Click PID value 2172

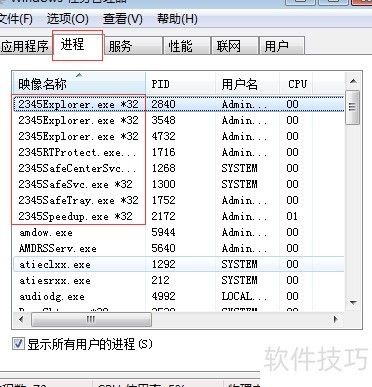163,216
